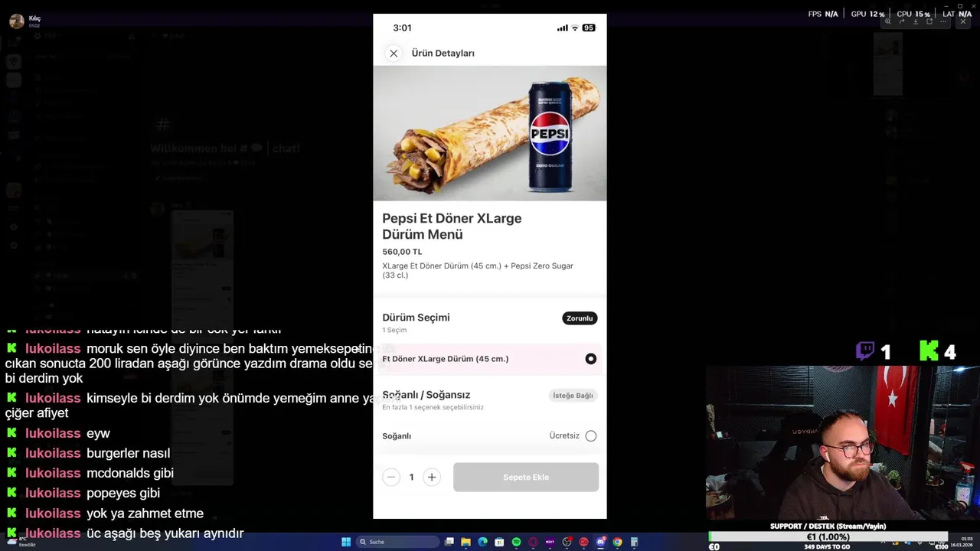Click the Kick viewer count icon

[929, 351]
